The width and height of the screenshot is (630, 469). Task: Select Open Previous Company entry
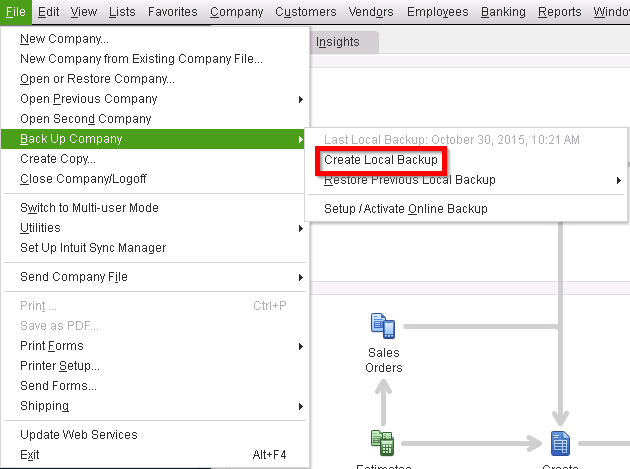(x=155, y=99)
